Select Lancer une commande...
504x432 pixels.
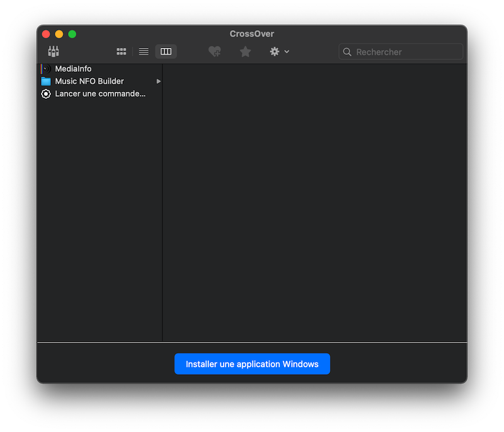point(100,94)
